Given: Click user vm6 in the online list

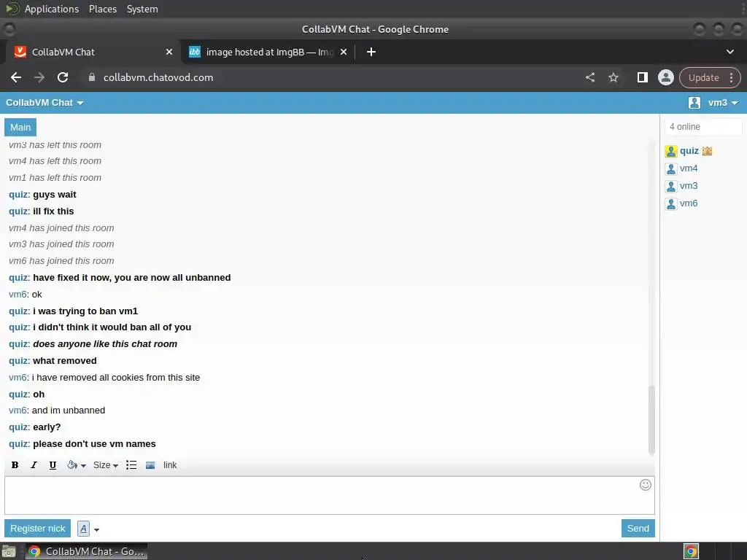Looking at the screenshot, I should [689, 203].
